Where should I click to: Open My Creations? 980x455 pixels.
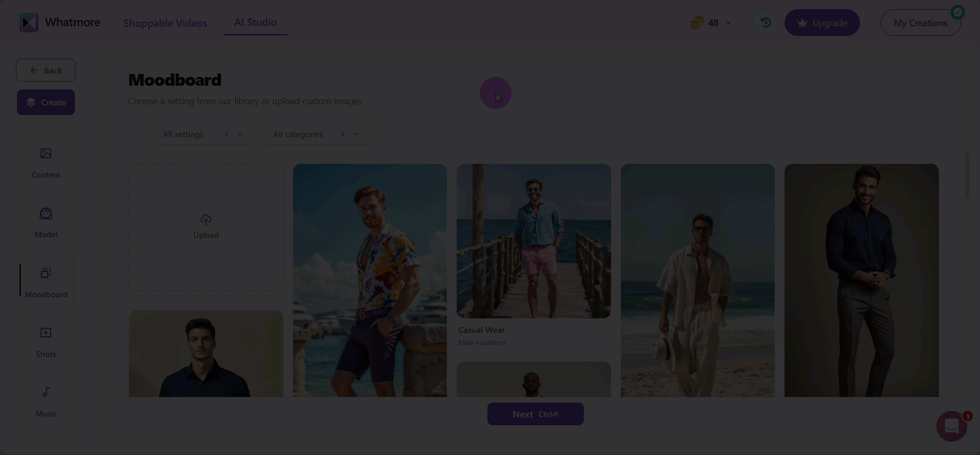click(920, 23)
